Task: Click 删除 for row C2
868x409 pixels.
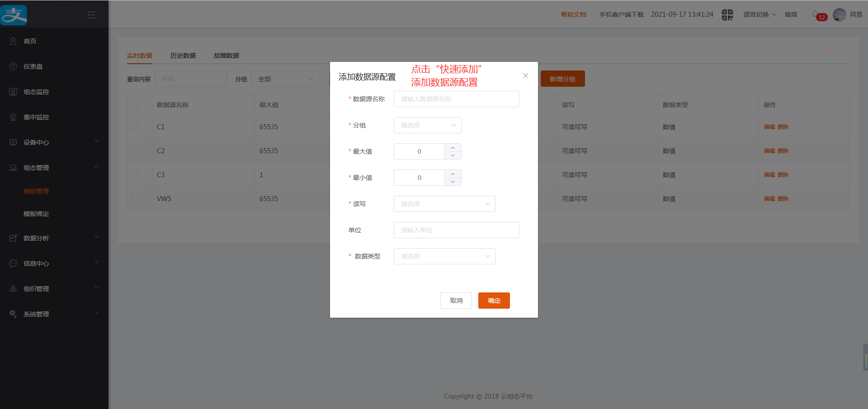Action: [x=783, y=151]
